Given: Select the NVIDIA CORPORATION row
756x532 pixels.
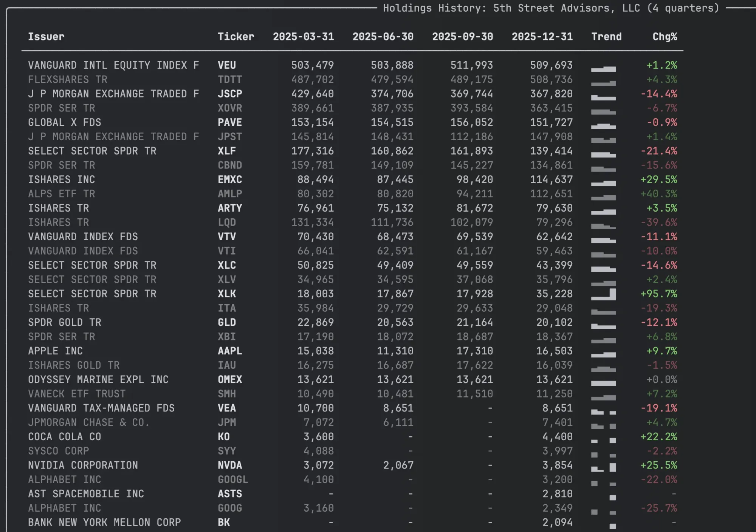Looking at the screenshot, I should point(83,465).
